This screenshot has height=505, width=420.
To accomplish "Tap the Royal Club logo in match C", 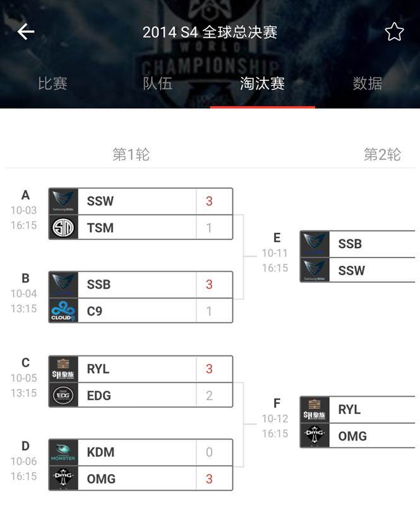I will [x=63, y=369].
